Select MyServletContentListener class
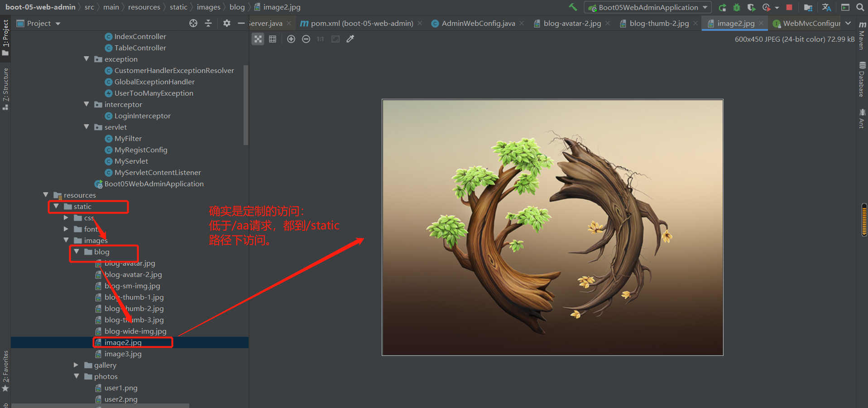The width and height of the screenshot is (868, 408). pyautogui.click(x=158, y=172)
